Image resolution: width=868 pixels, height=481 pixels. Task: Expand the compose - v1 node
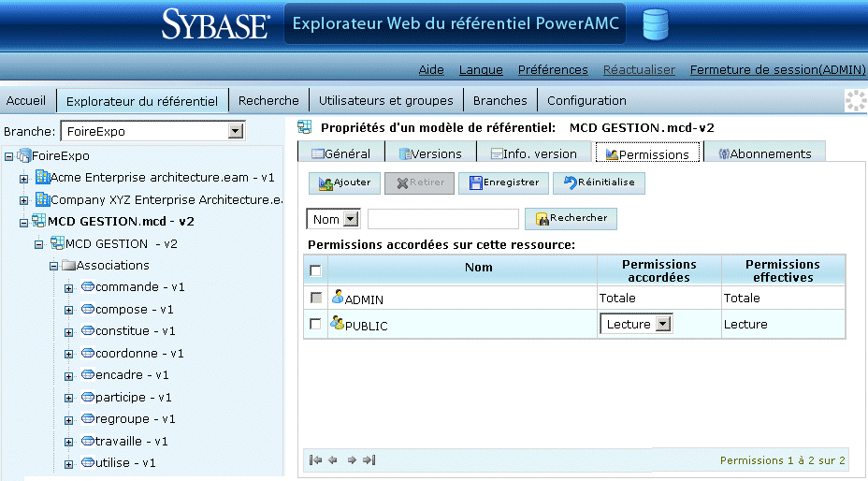tap(68, 311)
